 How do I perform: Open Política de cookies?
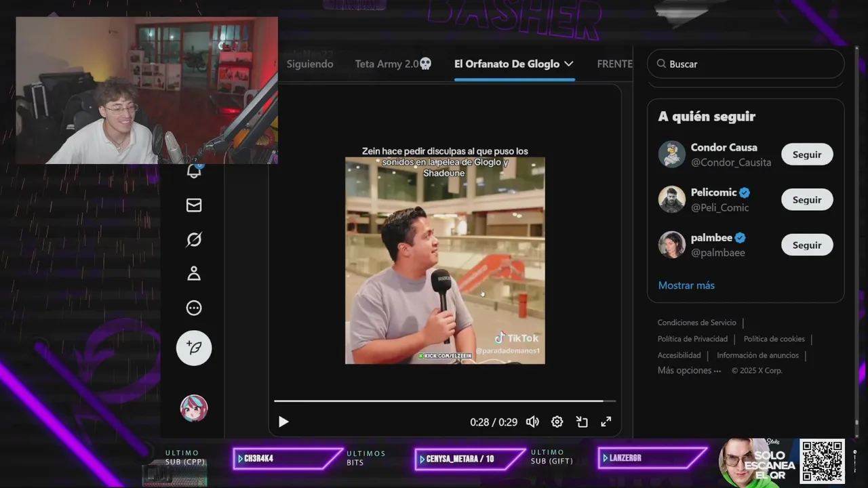[x=774, y=339]
